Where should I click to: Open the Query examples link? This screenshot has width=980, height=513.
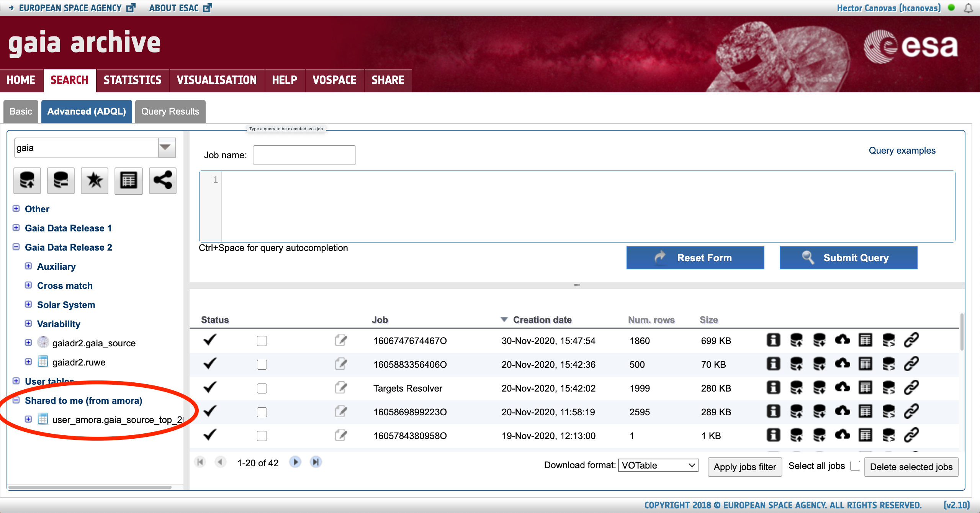tap(902, 151)
